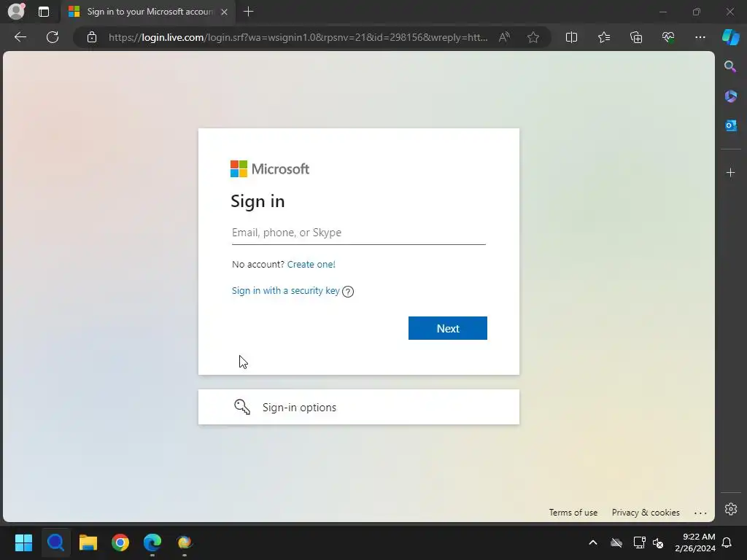Screen dimensions: 747x560
Task: View site information lock icon
Action: [92, 37]
